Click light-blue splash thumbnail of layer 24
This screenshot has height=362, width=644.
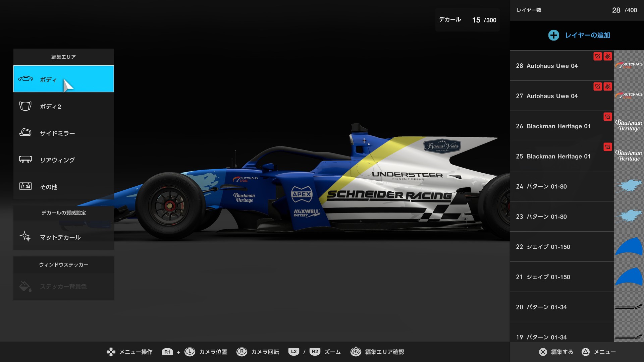(629, 186)
